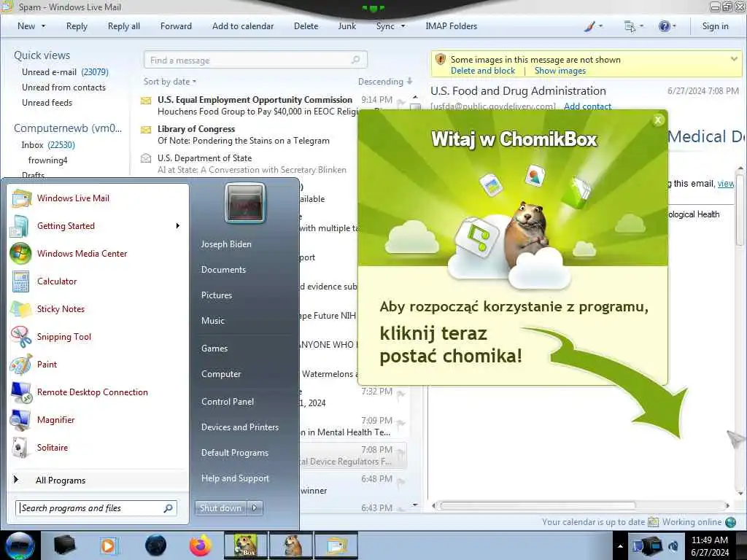Click the paintbrush colorizer icon in toolbar
Image resolution: width=747 pixels, height=560 pixels.
click(x=589, y=26)
